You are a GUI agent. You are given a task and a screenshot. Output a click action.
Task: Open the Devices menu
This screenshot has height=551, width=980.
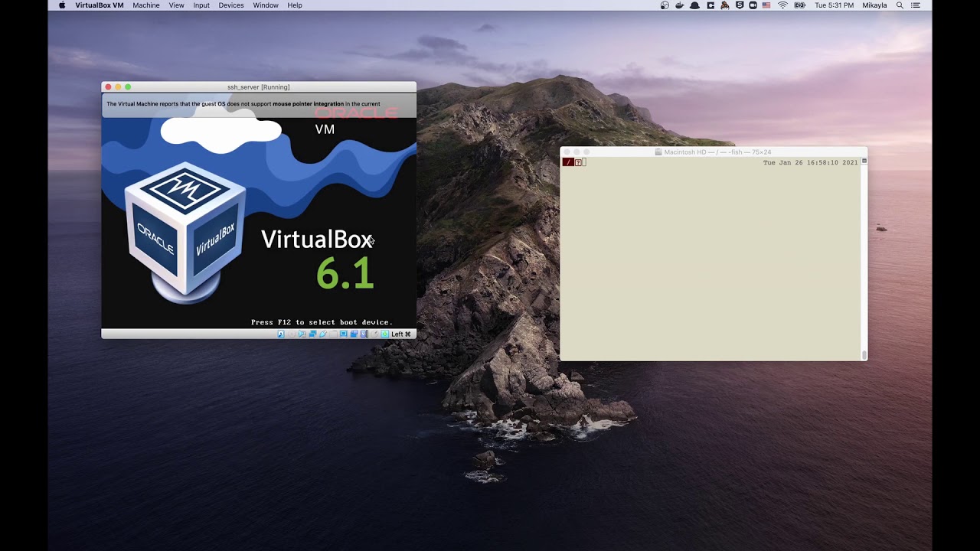click(231, 5)
